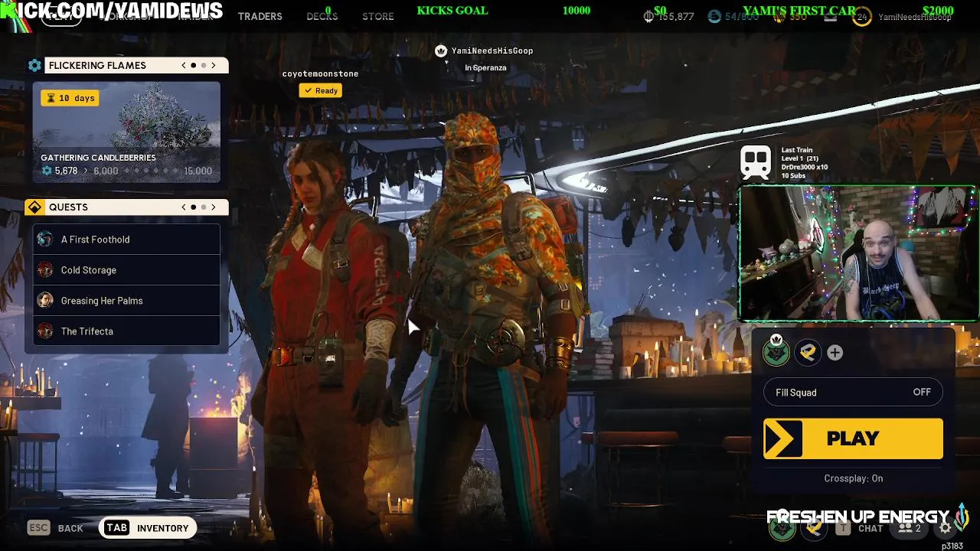Go to next Flickering Flames page
980x551 pixels.
[x=214, y=66]
